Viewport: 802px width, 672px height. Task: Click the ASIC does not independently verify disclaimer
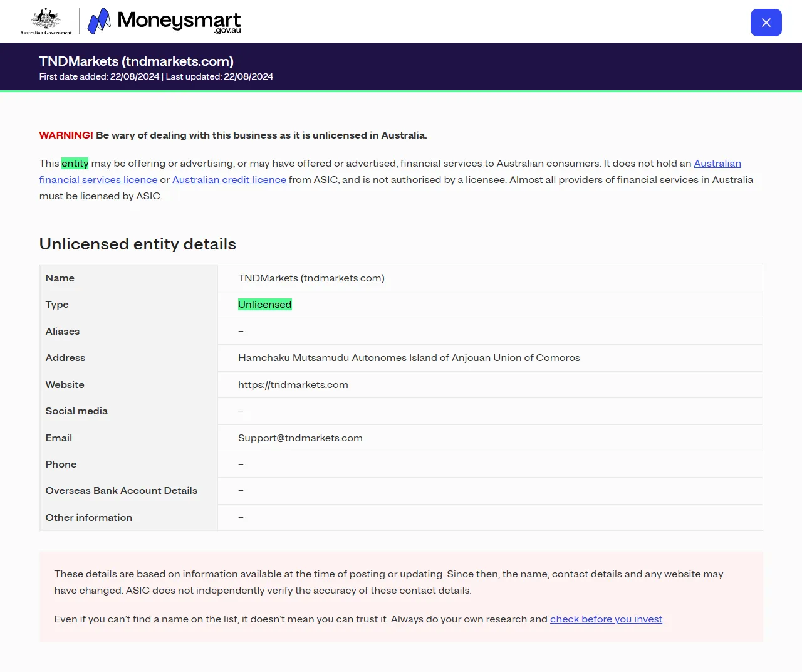tap(299, 591)
